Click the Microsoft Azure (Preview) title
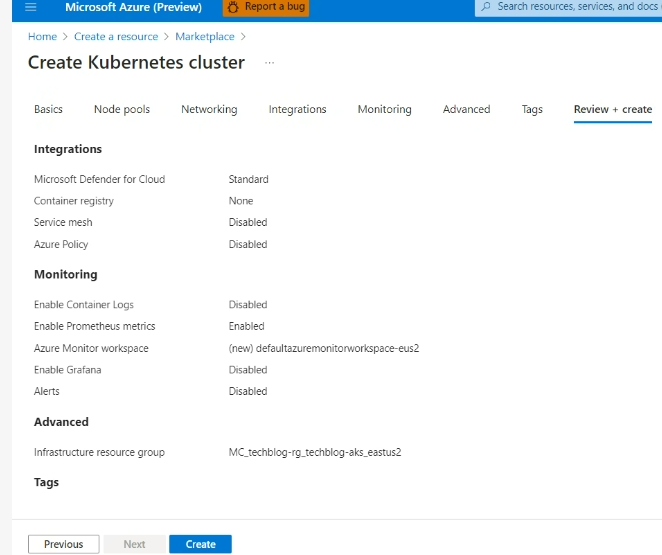The width and height of the screenshot is (662, 555). coord(133,7)
